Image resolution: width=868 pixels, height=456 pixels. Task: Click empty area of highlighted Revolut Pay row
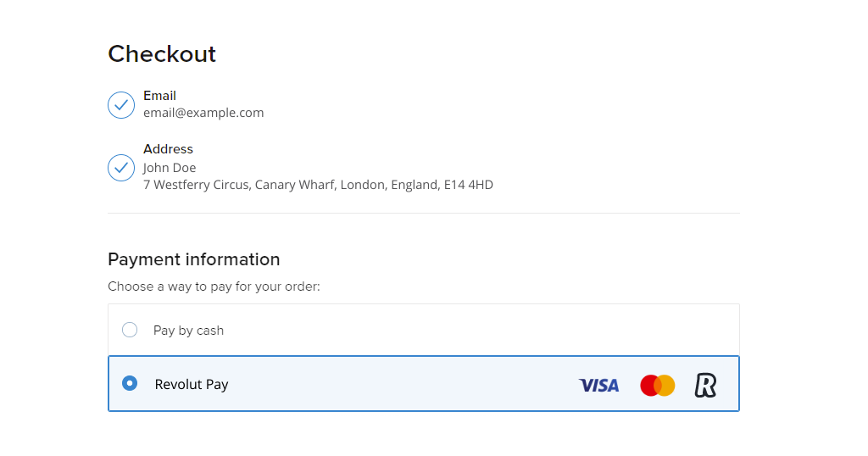point(398,383)
